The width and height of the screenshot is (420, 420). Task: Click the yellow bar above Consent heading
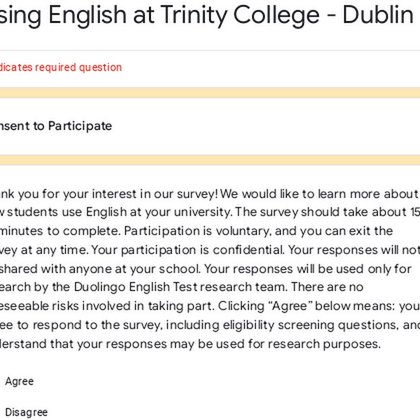tap(210, 93)
